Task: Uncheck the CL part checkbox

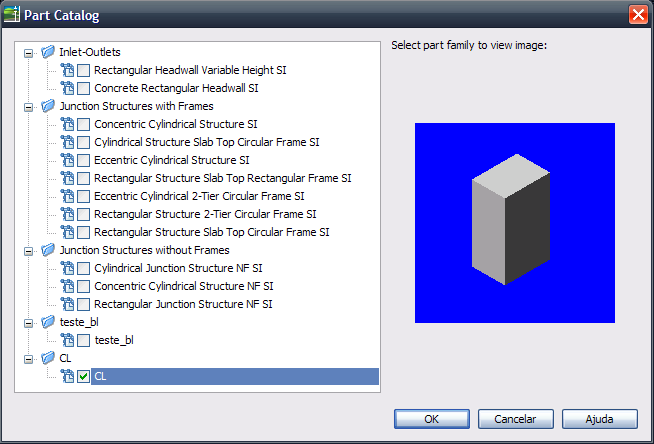Action: [x=83, y=376]
